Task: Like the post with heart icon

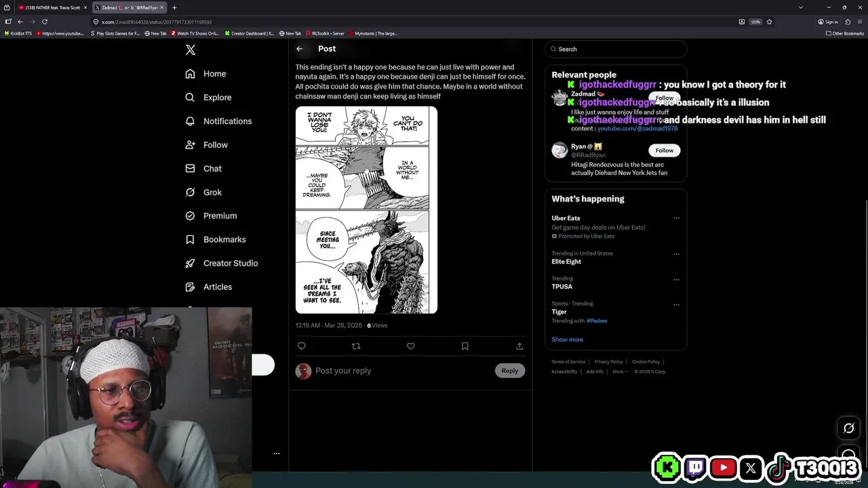Action: [x=410, y=346]
